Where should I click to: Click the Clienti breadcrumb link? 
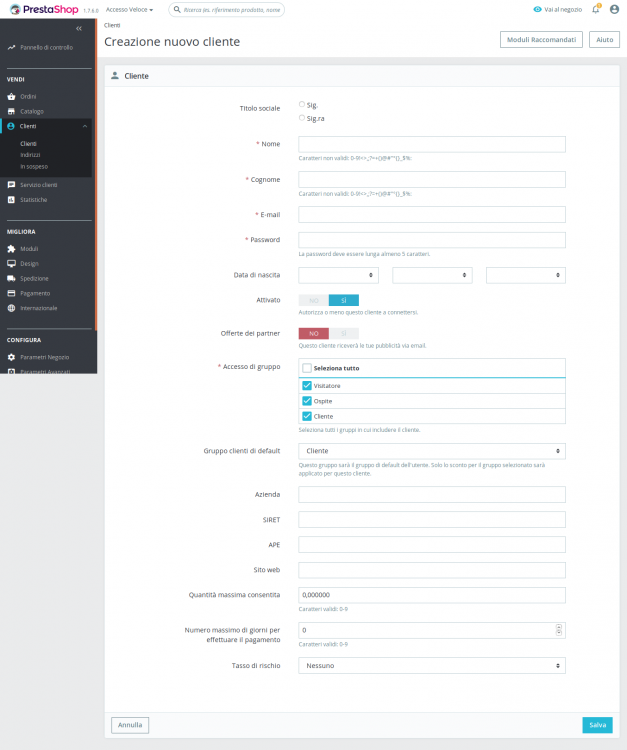(x=112, y=25)
